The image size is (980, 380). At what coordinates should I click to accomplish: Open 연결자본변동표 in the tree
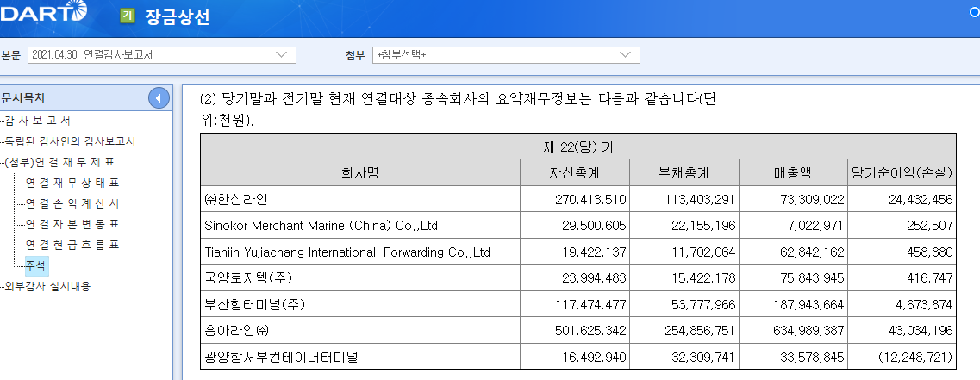point(72,224)
